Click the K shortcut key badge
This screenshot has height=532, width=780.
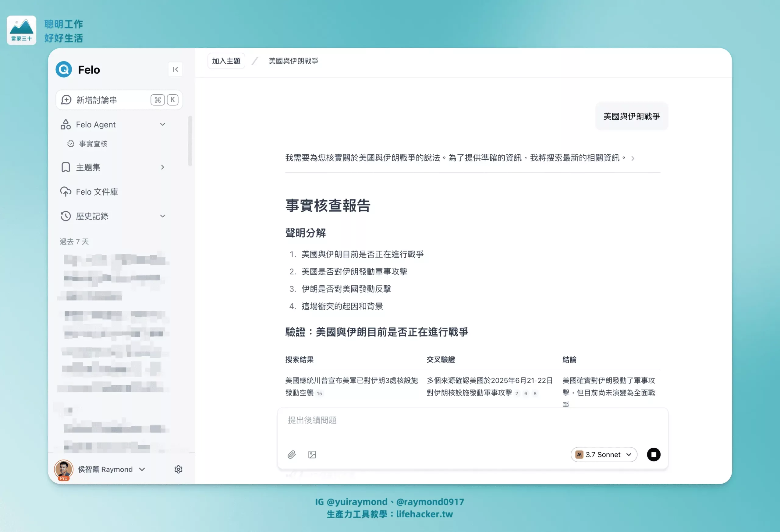click(172, 100)
